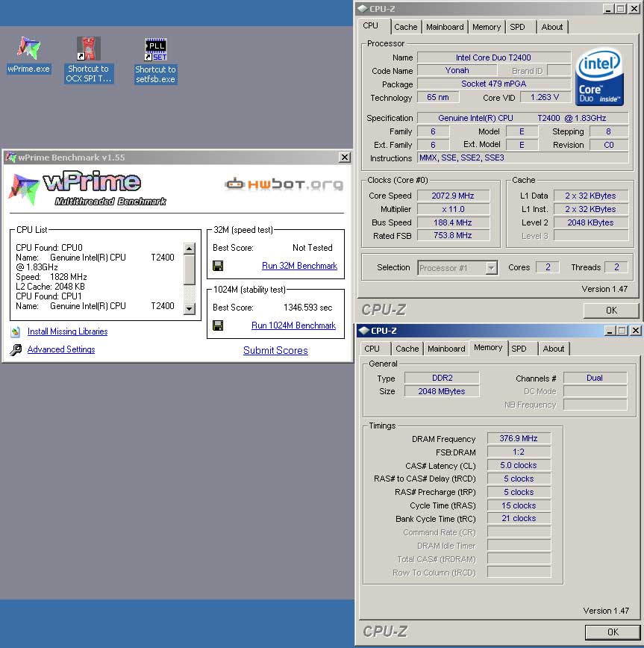Click the Cycle Time value 15 clocks
Viewport: 644px width, 648px height.
(519, 505)
